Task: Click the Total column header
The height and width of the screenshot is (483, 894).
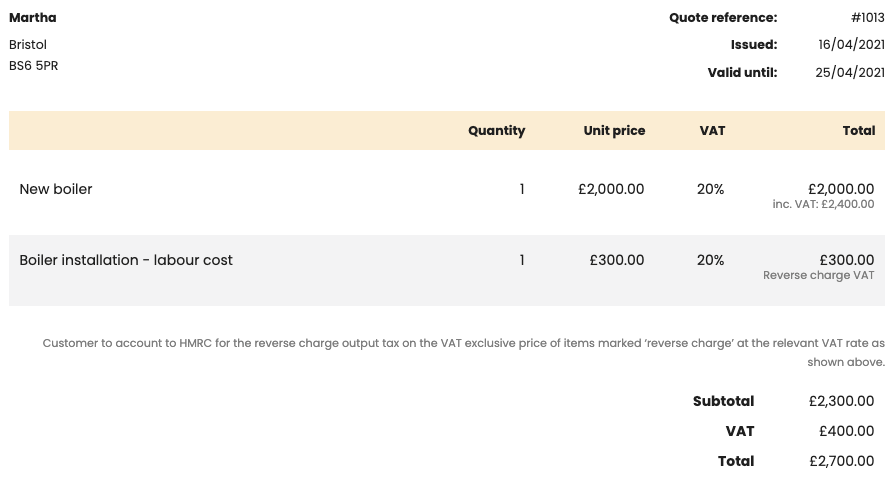Action: 858,131
